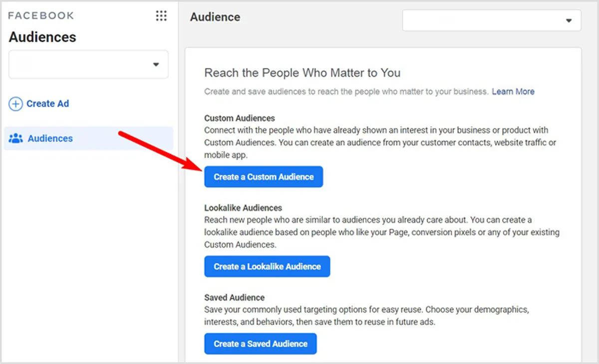This screenshot has width=599, height=364.
Task: Open the dropdown at top right of Audience
Action: (492, 20)
